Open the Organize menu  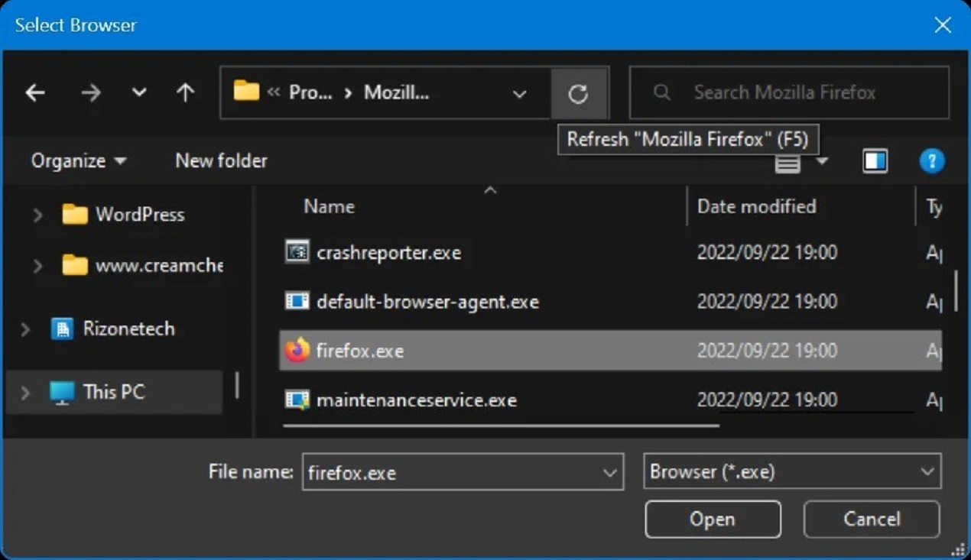tap(78, 161)
